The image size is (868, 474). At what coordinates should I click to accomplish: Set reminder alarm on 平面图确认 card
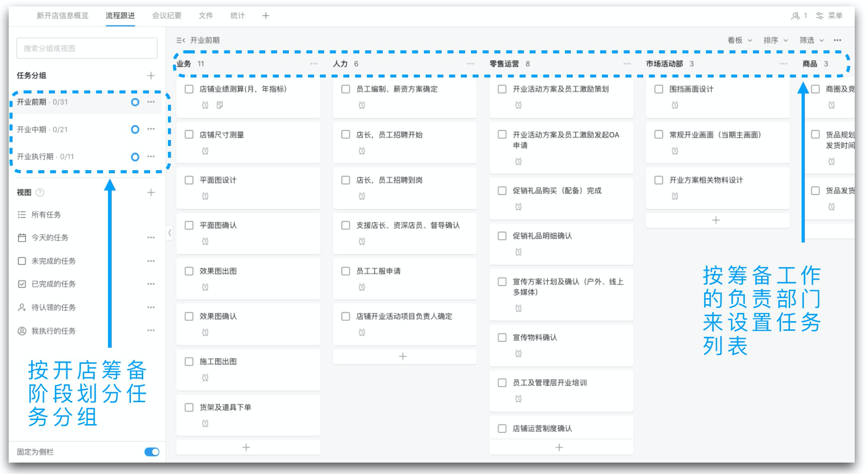click(x=205, y=242)
